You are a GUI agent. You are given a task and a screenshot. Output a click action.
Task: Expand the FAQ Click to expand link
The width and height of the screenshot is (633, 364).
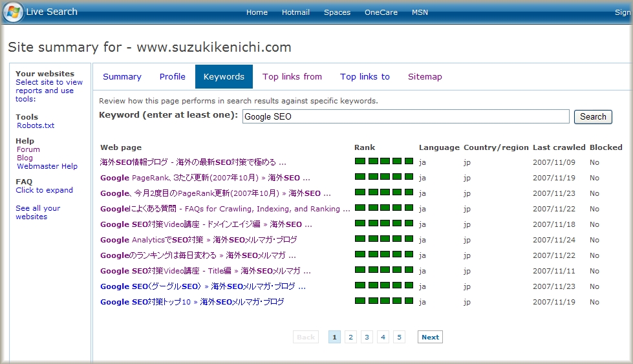pos(45,190)
